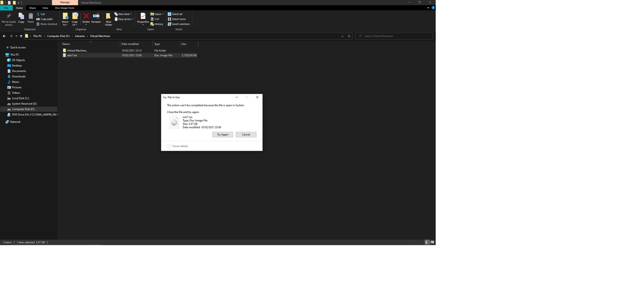Open Properties from the ribbon
Image resolution: width=644 pixels, height=288 pixels.
pyautogui.click(x=143, y=17)
